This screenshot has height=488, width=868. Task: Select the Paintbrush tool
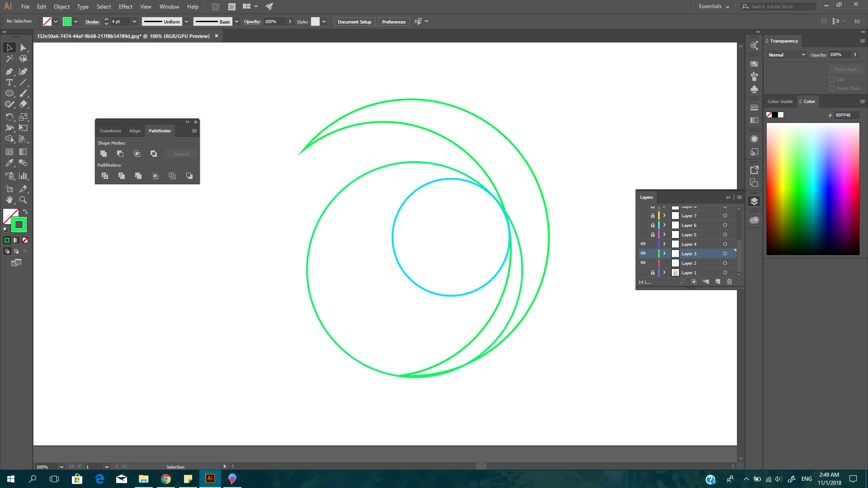[x=23, y=93]
